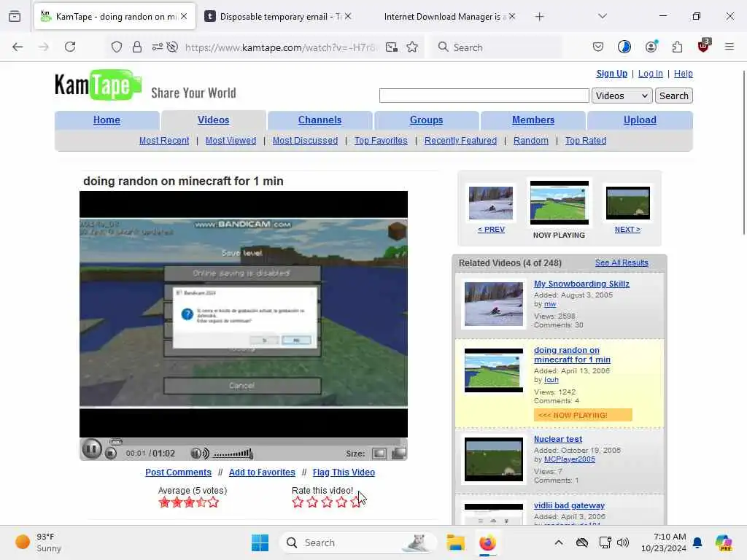Click the KamTape logo

(x=98, y=85)
